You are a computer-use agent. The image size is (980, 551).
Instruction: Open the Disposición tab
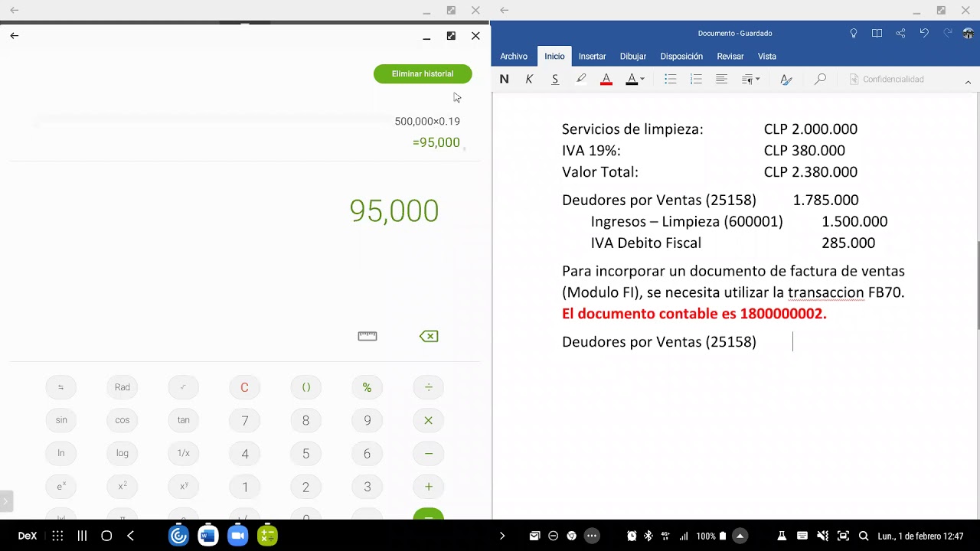pos(681,56)
